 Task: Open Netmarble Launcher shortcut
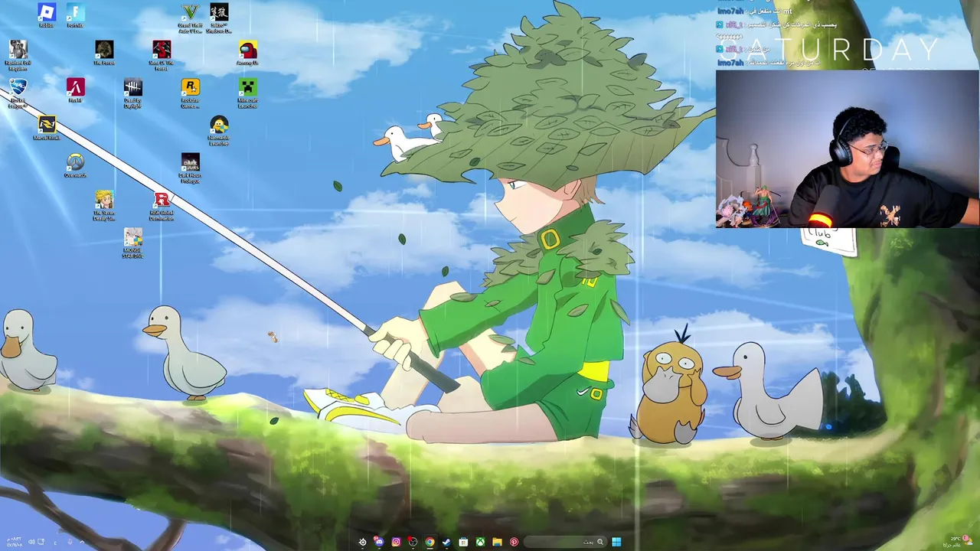tap(219, 131)
